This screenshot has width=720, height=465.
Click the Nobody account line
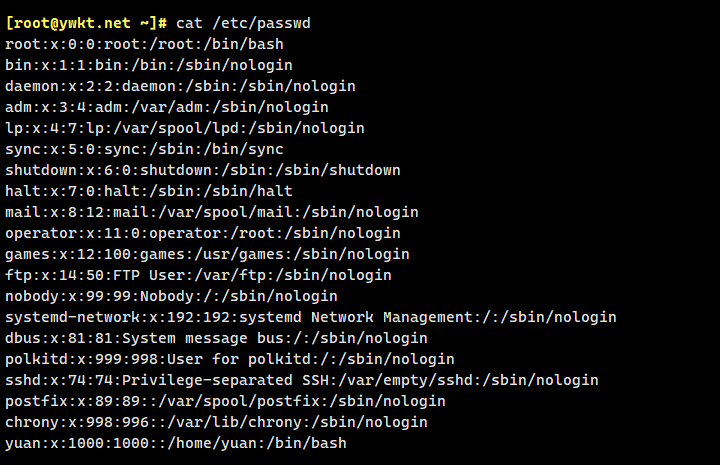(172, 296)
